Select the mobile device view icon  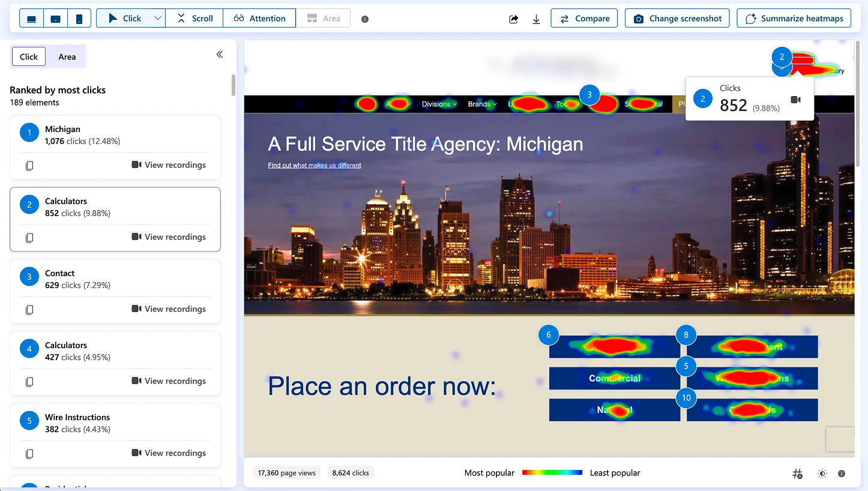[79, 19]
